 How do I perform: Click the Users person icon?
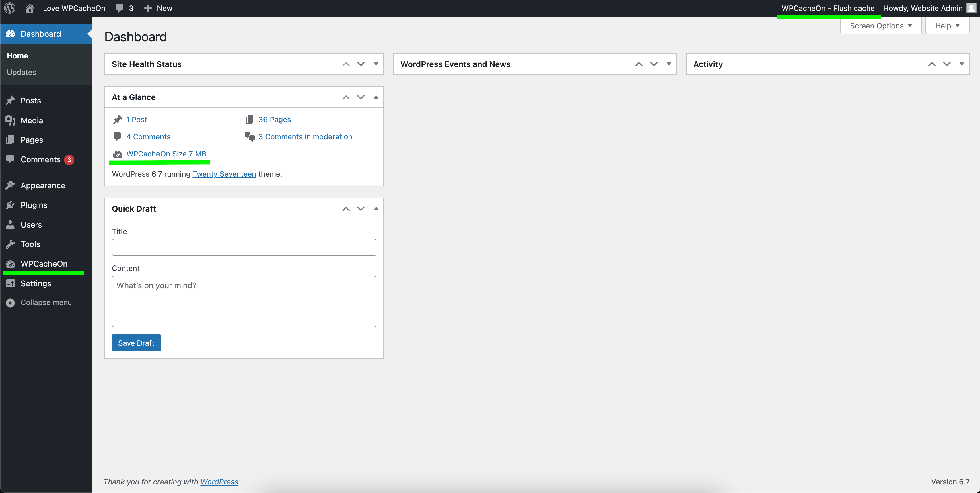pyautogui.click(x=10, y=225)
